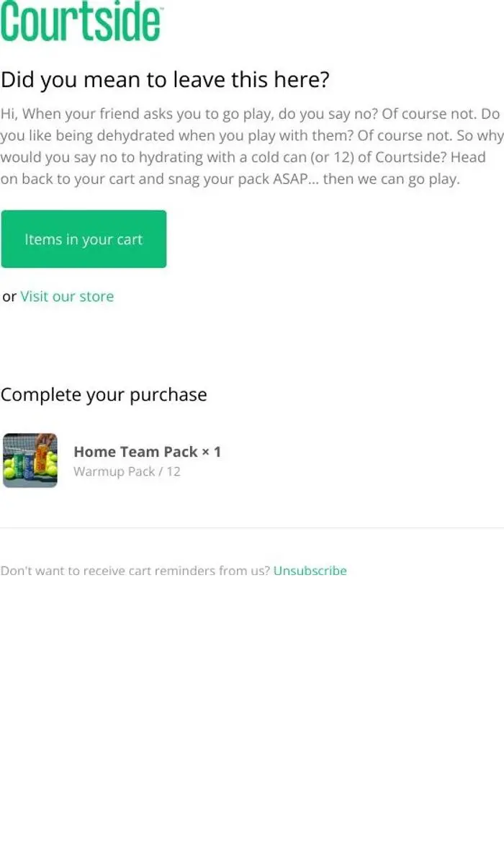Image resolution: width=504 pixels, height=841 pixels.
Task: Click the paragraph line starting 'would you say no'
Action: coord(243,158)
